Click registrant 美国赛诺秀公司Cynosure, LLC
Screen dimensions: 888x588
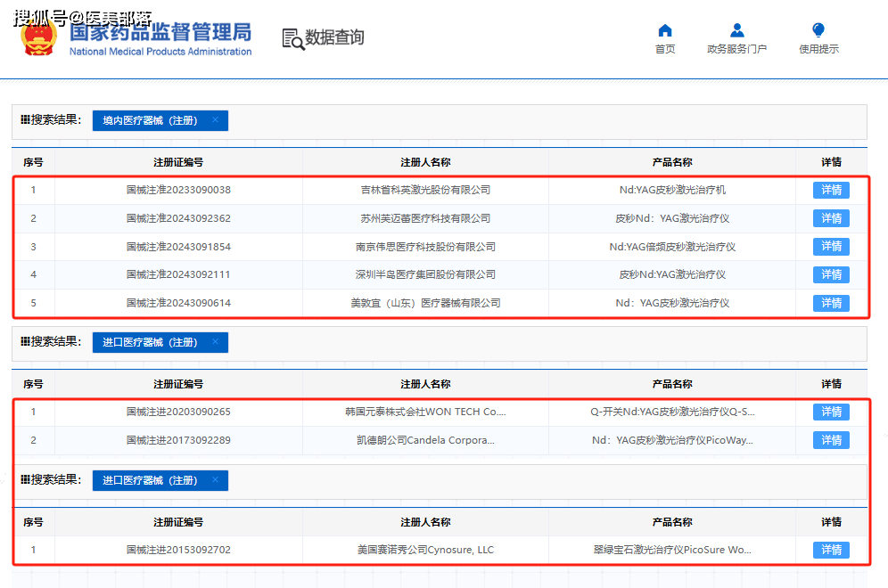(x=425, y=550)
